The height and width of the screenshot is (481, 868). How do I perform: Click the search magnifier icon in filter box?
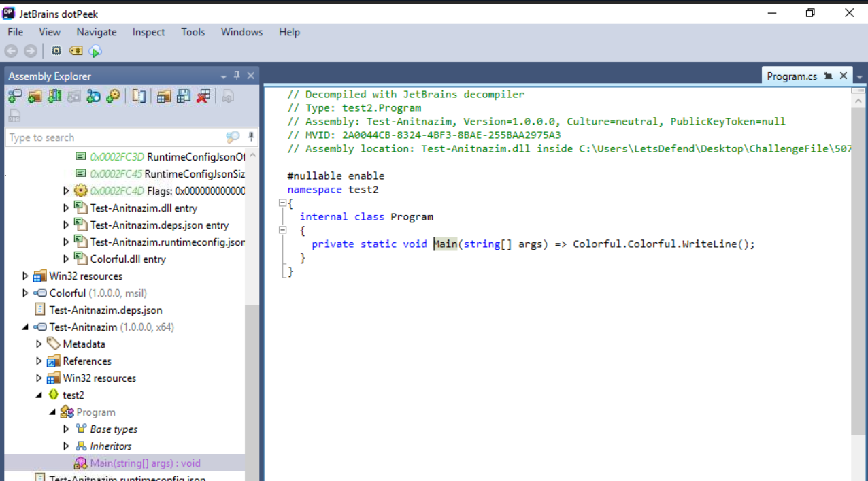pyautogui.click(x=233, y=137)
